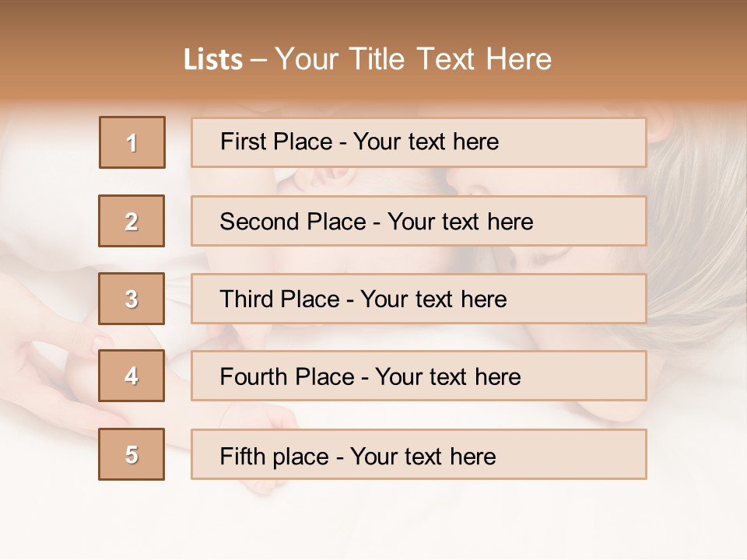Viewport: 747px width, 560px height.
Task: Click the "Third Place" words
Action: tap(279, 299)
